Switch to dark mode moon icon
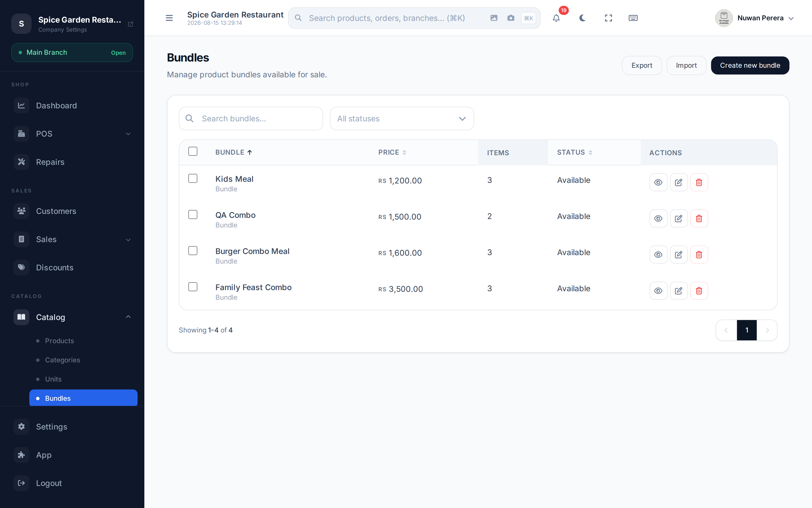This screenshot has width=812, height=508. coord(582,18)
